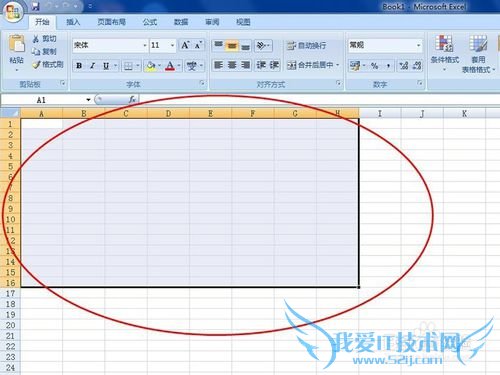Select row 23 header
The height and width of the screenshot is (375, 500).
tap(10, 357)
